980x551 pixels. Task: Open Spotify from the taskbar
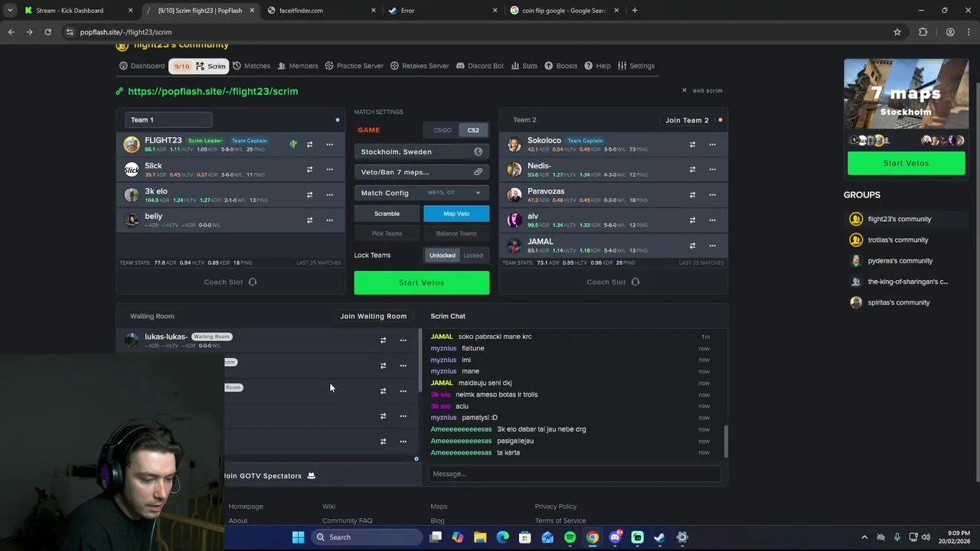click(570, 537)
